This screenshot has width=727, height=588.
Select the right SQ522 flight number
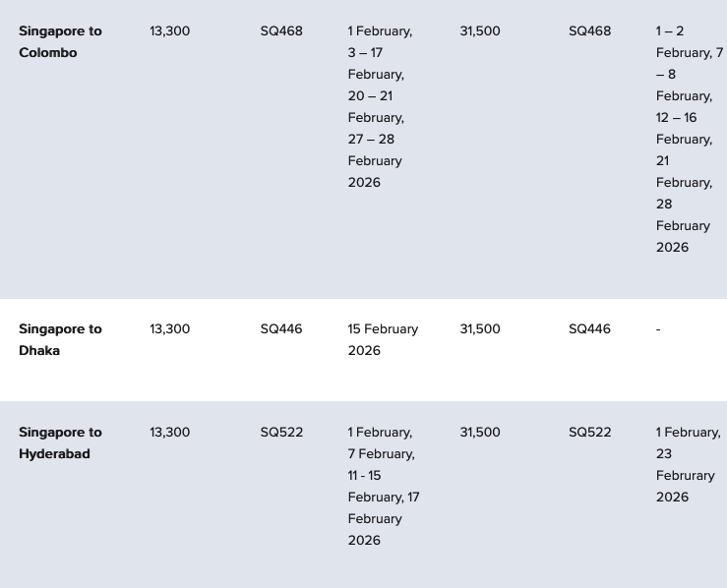pos(589,433)
